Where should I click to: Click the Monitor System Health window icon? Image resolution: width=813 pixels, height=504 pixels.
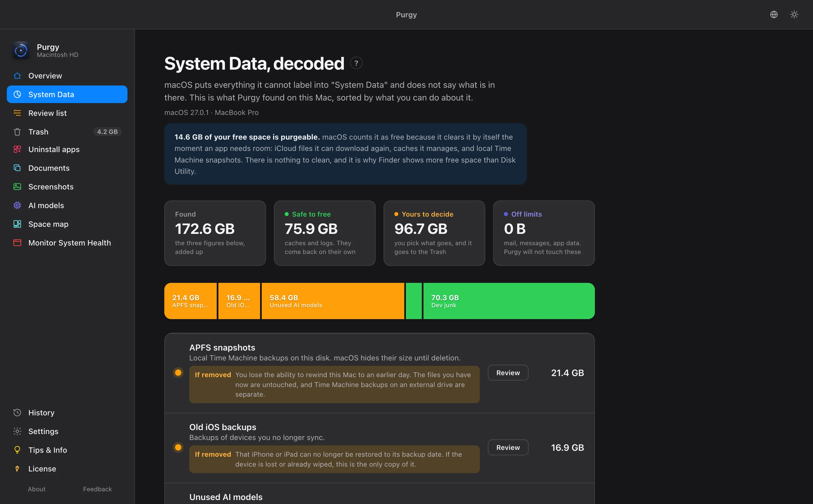pos(17,243)
